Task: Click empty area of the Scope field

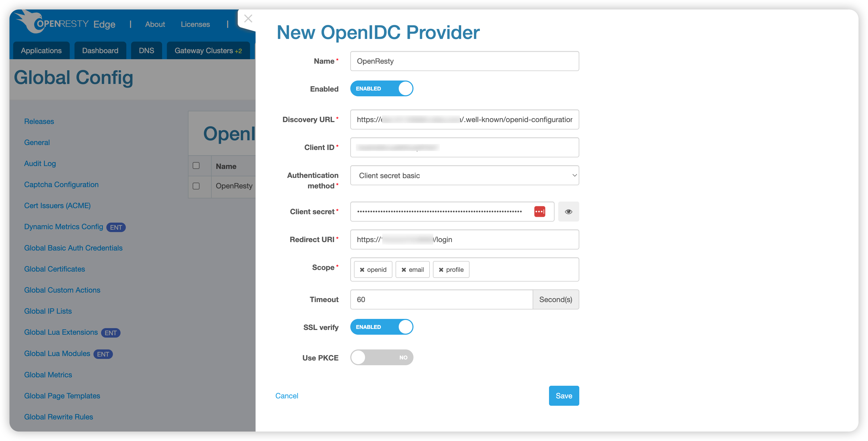Action: pos(524,269)
